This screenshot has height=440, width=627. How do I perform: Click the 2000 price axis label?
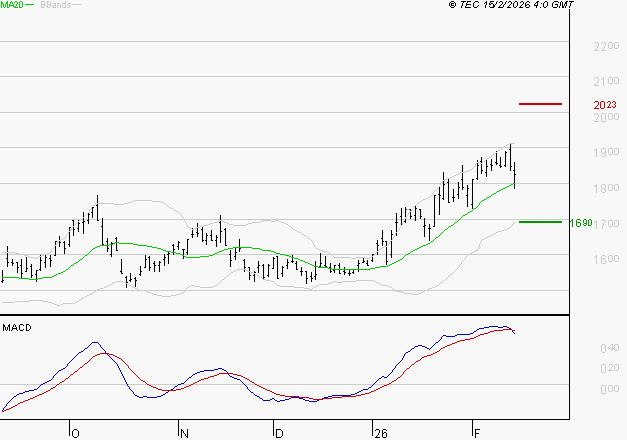pyautogui.click(x=606, y=117)
